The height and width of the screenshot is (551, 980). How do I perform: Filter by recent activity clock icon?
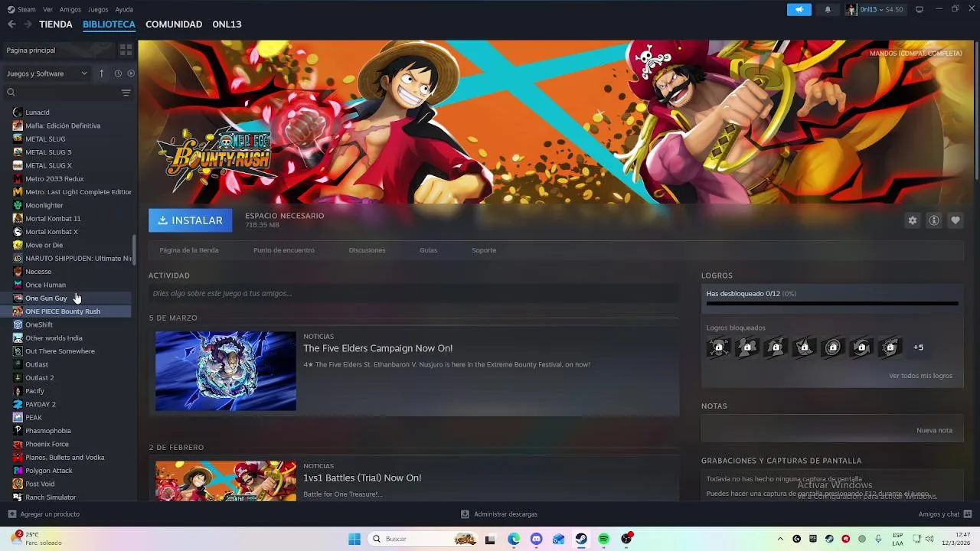pyautogui.click(x=118, y=73)
